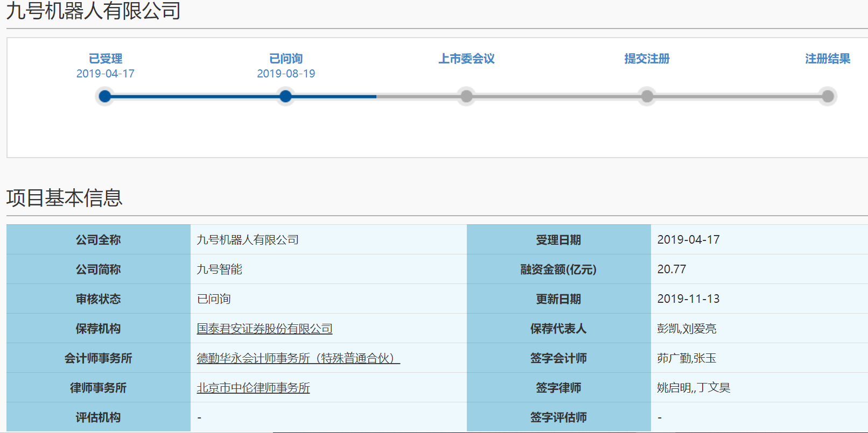Open the 德勤华永会计师事务所 link
The height and width of the screenshot is (433, 868).
[298, 358]
